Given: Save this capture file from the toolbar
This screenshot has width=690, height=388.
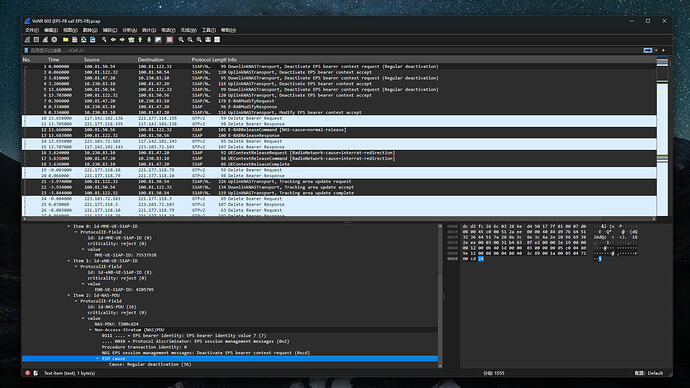Looking at the screenshot, I should coord(75,40).
